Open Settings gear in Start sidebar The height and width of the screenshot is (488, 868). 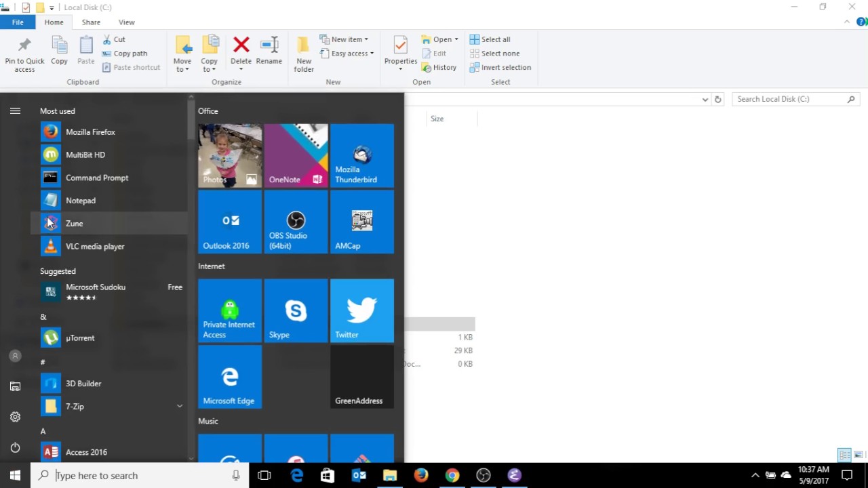[x=15, y=417]
